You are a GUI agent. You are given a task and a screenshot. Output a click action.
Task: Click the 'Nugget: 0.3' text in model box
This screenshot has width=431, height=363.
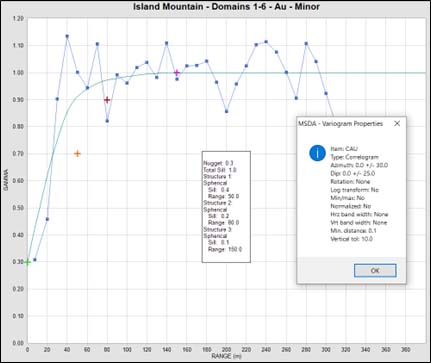click(x=218, y=163)
